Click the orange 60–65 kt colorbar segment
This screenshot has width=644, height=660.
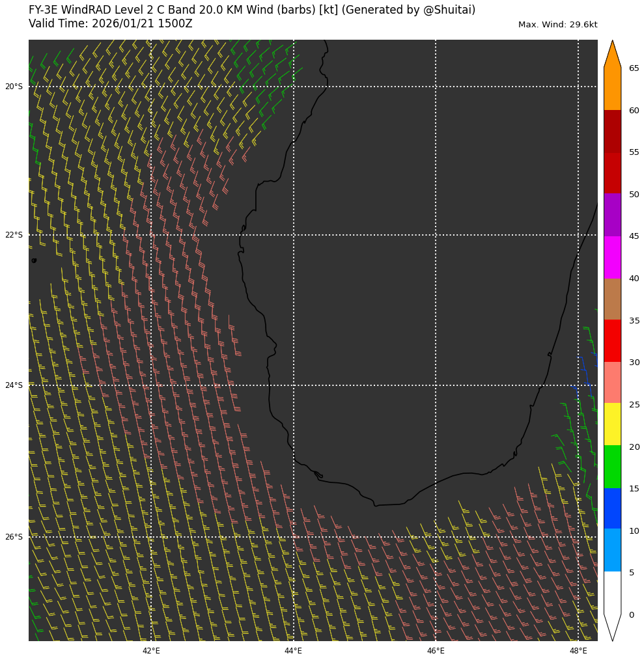click(x=612, y=89)
